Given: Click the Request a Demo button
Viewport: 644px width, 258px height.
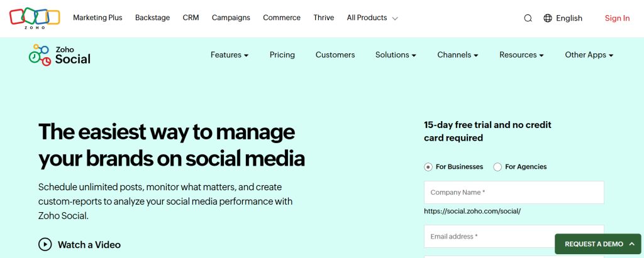Looking at the screenshot, I should [x=597, y=244].
